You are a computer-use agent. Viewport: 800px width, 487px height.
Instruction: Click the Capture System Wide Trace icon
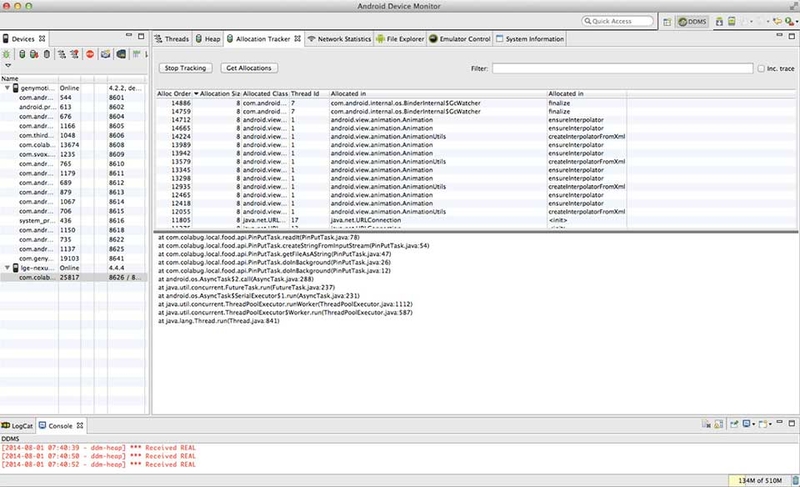136,54
